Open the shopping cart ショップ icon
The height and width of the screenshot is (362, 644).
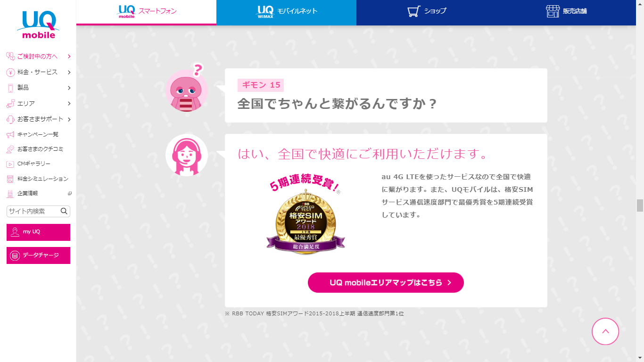(413, 12)
